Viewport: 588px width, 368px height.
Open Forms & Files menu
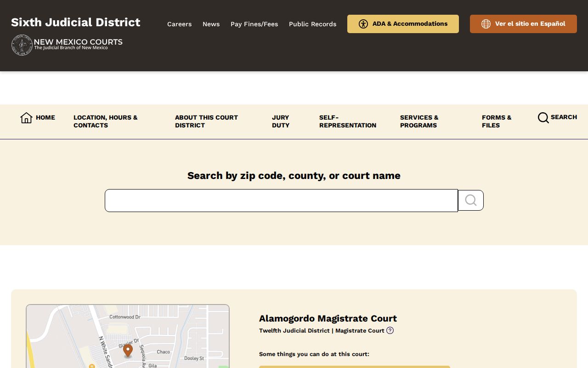coord(497,121)
